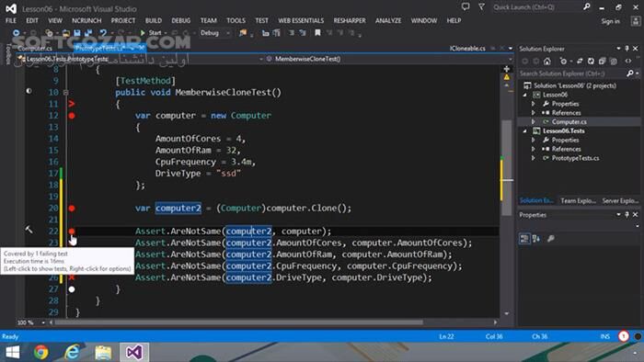Open Internet Explorer from the taskbar
The image size is (644, 362).
point(73,352)
